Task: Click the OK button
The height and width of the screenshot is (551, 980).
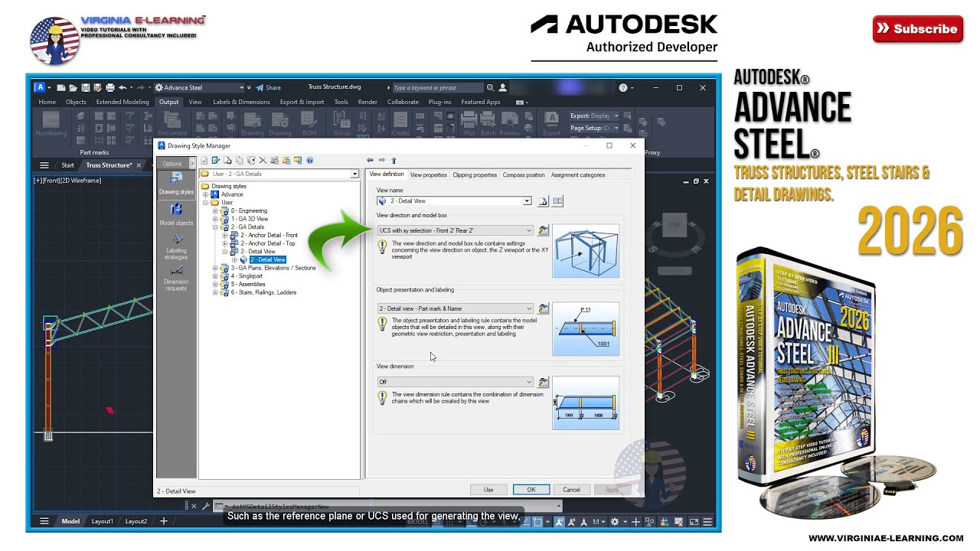Action: click(x=531, y=489)
